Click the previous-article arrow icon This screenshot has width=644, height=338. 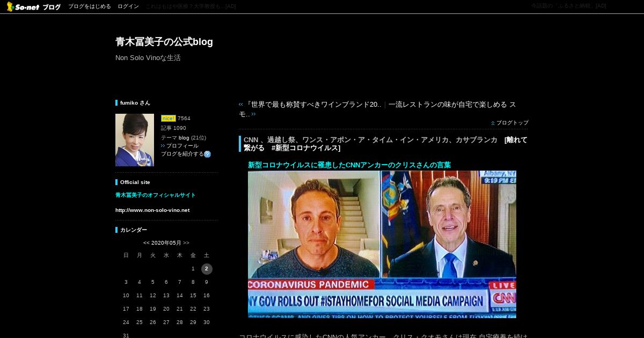(241, 105)
